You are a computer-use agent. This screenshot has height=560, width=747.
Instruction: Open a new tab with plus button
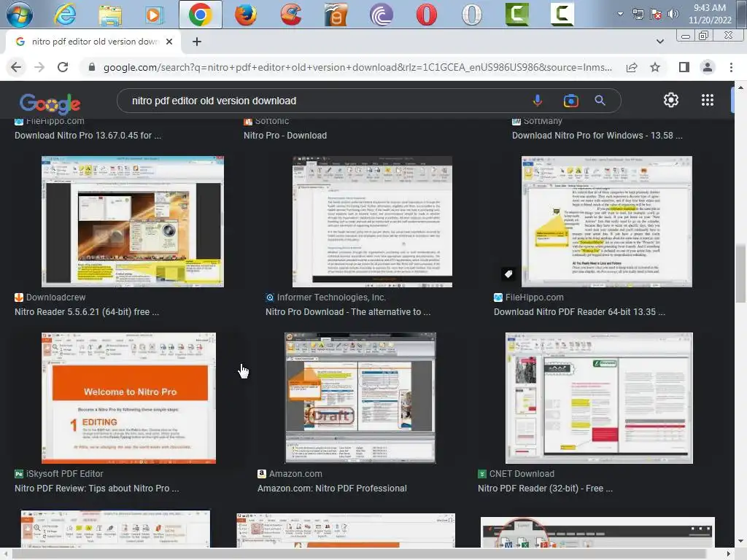[x=197, y=42]
